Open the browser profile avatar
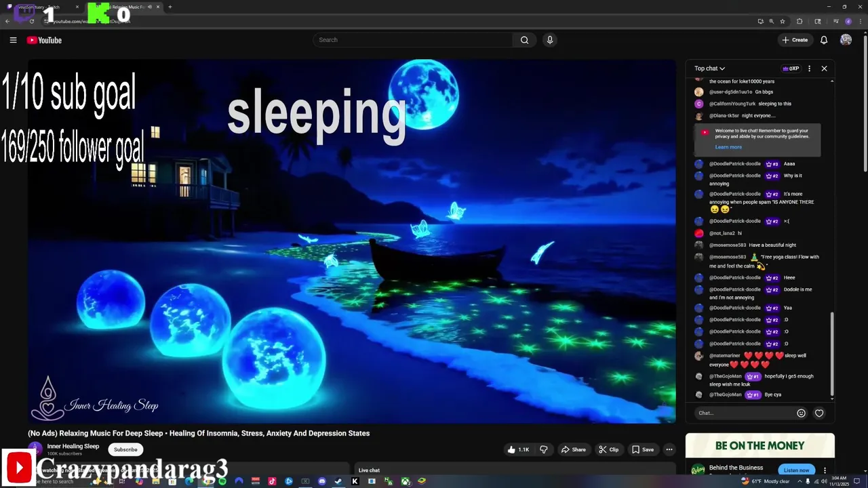 (848, 21)
